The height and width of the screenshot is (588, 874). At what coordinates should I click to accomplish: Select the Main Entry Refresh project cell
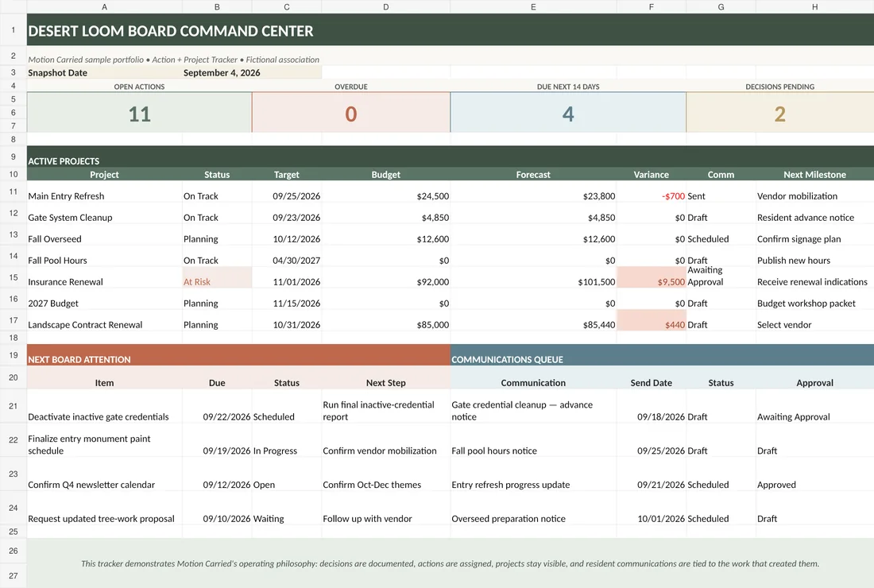pos(104,192)
